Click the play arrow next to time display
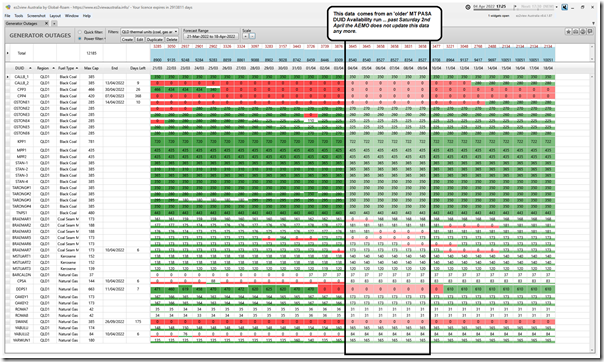The width and height of the screenshot is (604, 362). coord(515,7)
